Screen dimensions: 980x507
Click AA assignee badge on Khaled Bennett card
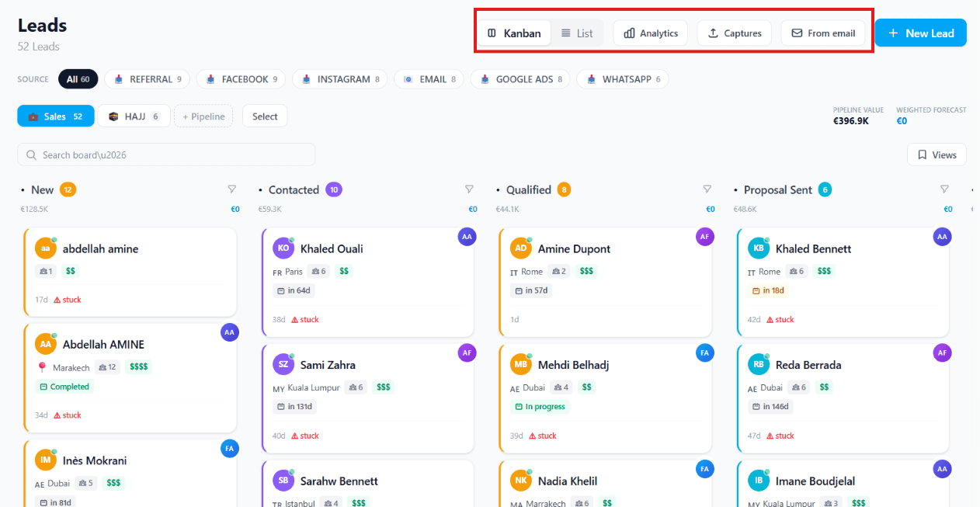pyautogui.click(x=942, y=237)
